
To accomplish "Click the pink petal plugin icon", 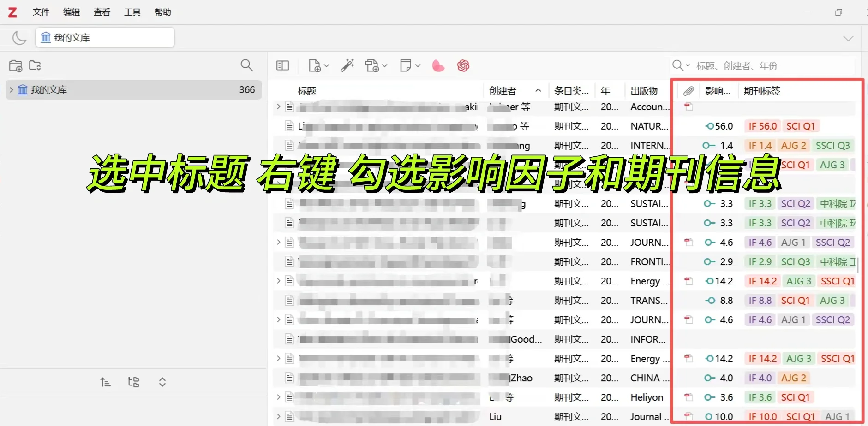I will tap(437, 65).
